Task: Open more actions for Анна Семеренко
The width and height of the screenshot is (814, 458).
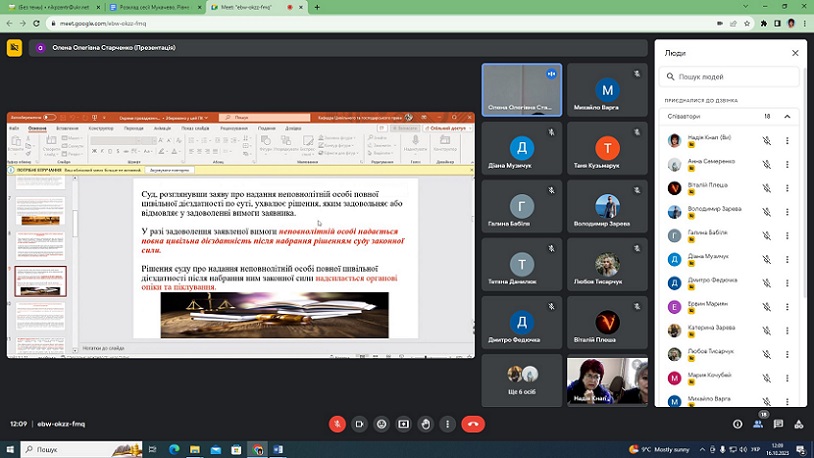Action: coord(787,164)
